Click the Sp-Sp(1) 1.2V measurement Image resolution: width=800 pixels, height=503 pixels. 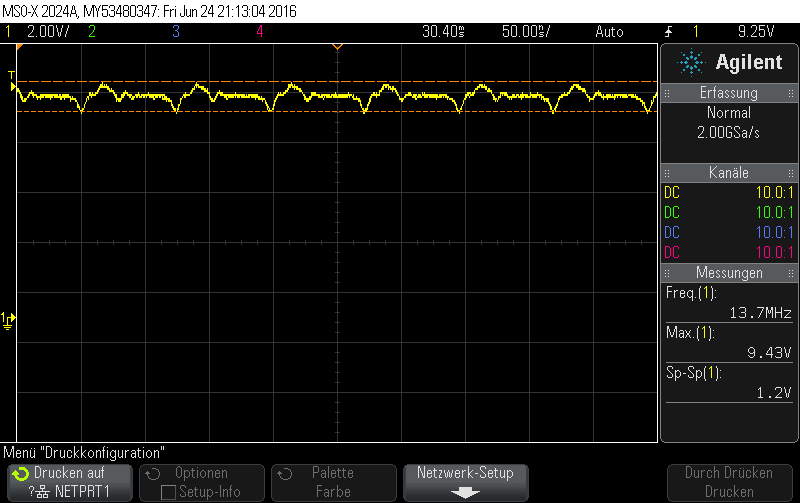coord(729,383)
